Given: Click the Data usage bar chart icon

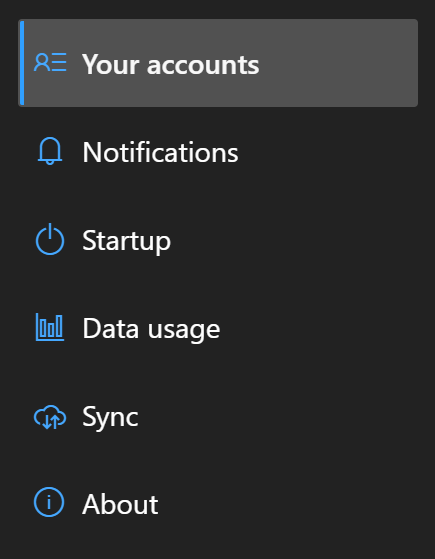Looking at the screenshot, I should [50, 327].
